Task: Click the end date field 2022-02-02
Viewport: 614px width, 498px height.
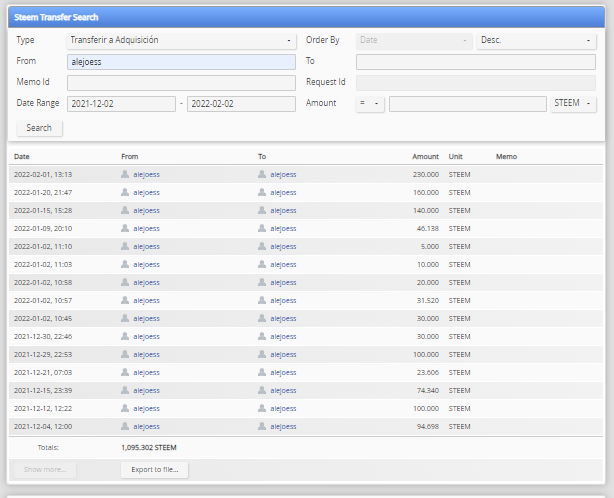Action: (x=241, y=104)
